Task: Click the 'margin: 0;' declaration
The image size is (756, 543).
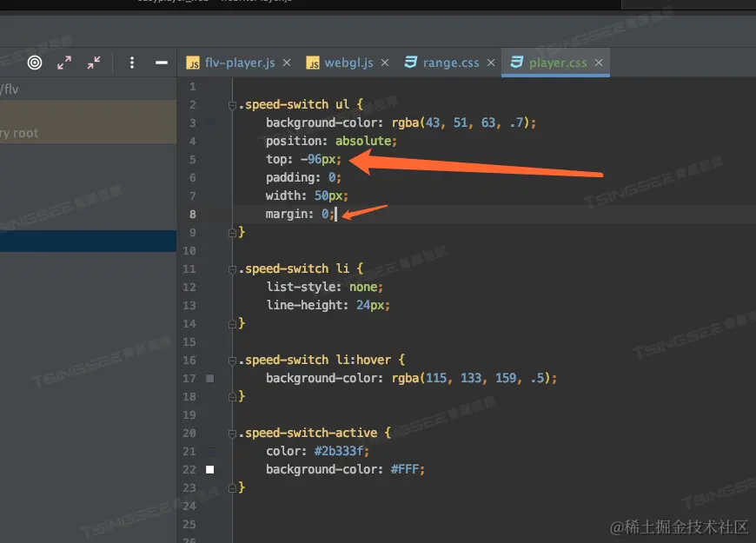Action: [x=300, y=214]
